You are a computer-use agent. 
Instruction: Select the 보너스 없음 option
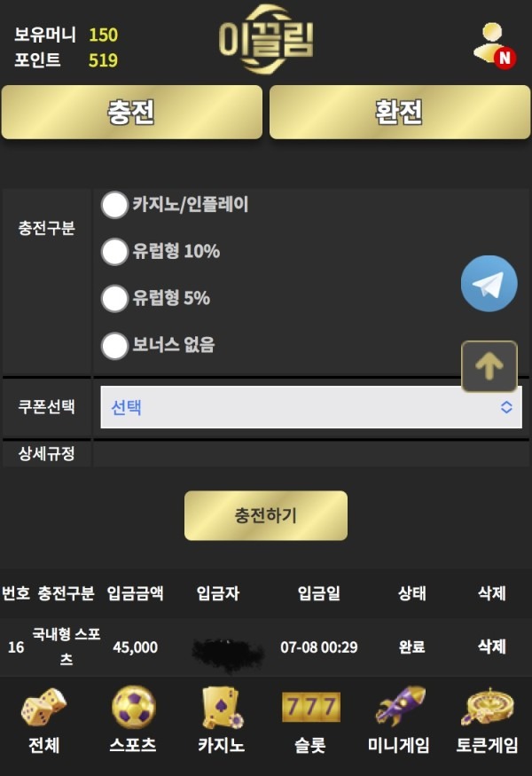point(114,346)
